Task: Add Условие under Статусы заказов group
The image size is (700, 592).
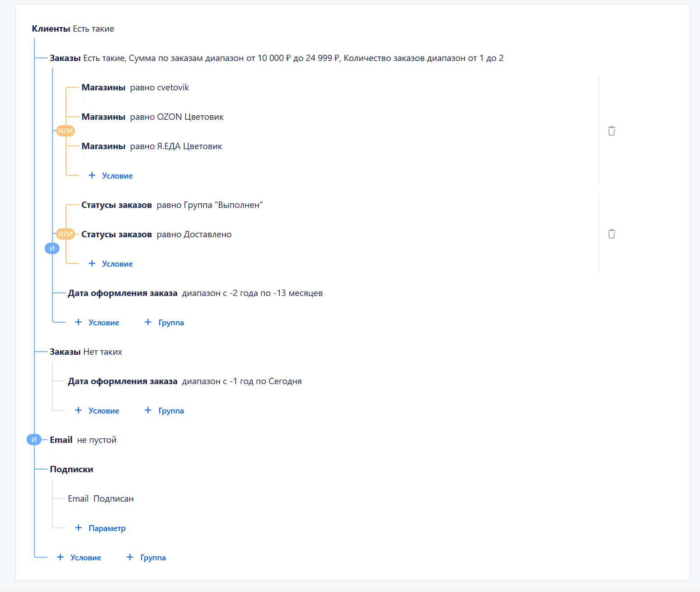Action: 111,264
